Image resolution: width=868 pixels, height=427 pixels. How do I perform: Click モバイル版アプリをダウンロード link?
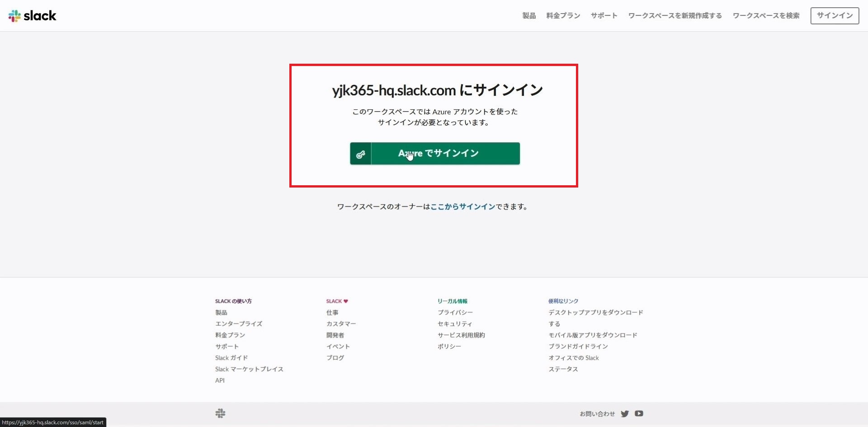click(593, 335)
